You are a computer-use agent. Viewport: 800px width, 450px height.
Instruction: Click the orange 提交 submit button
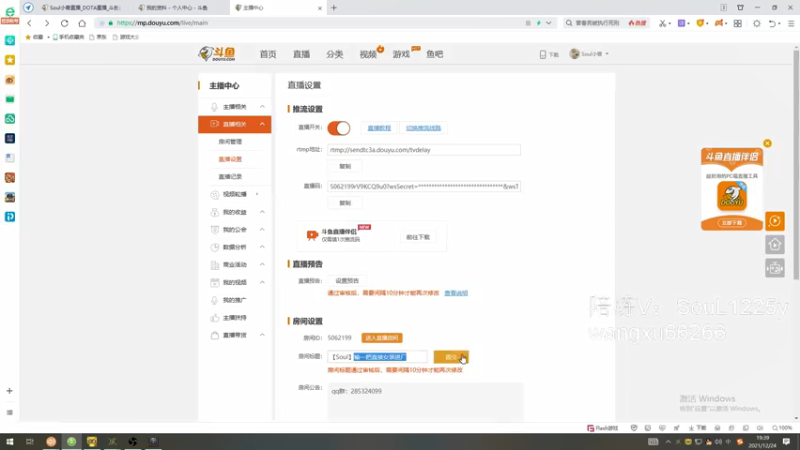click(451, 357)
